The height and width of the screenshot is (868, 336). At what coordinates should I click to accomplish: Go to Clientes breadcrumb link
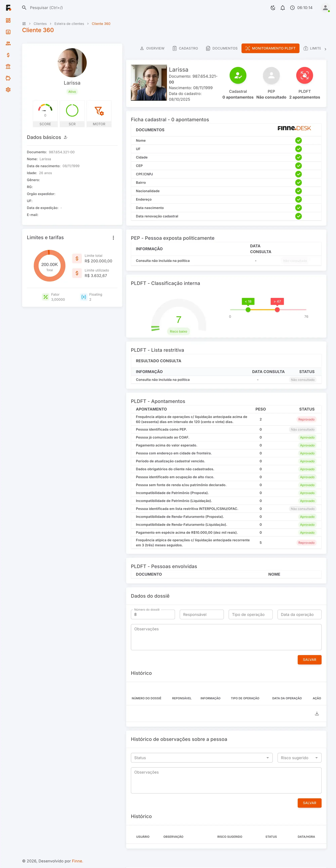40,24
